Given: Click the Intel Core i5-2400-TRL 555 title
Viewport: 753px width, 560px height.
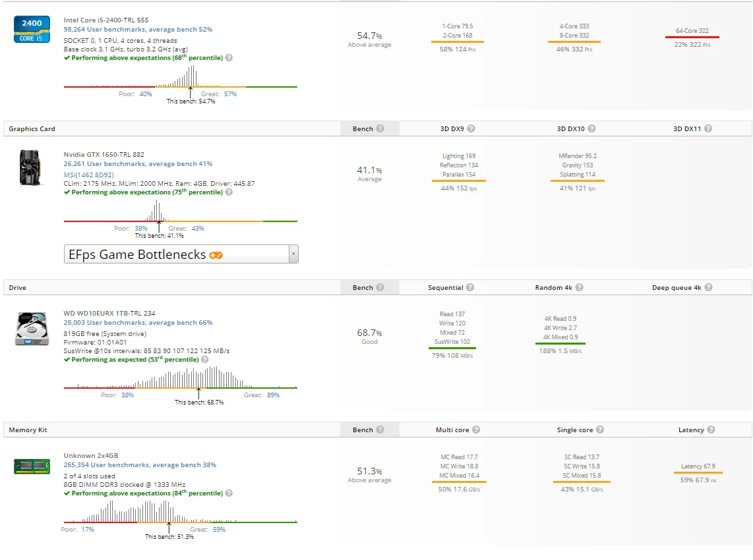Looking at the screenshot, I should [x=106, y=20].
